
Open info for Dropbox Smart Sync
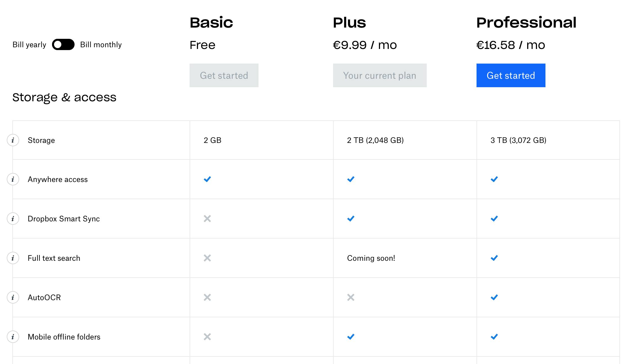tap(13, 219)
